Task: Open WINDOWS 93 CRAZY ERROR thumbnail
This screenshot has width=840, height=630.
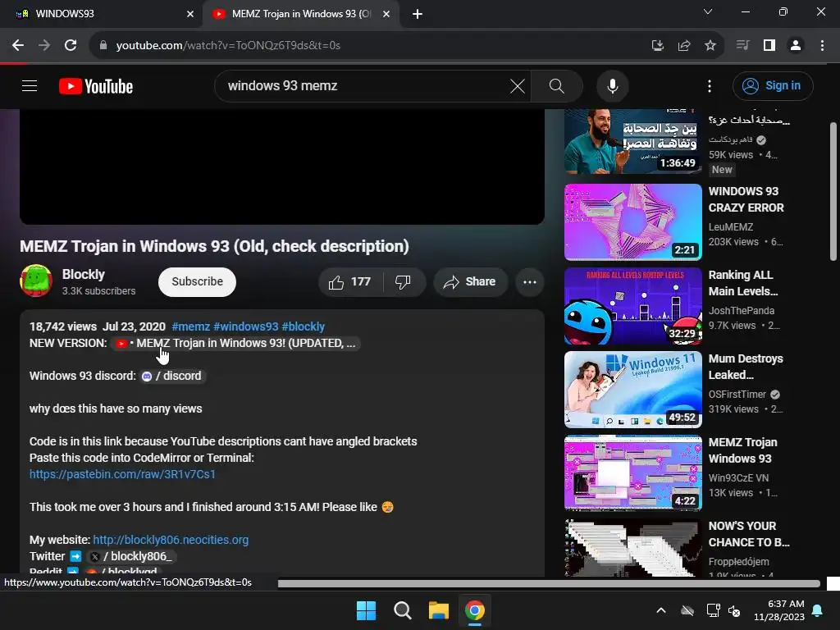Action: [633, 221]
